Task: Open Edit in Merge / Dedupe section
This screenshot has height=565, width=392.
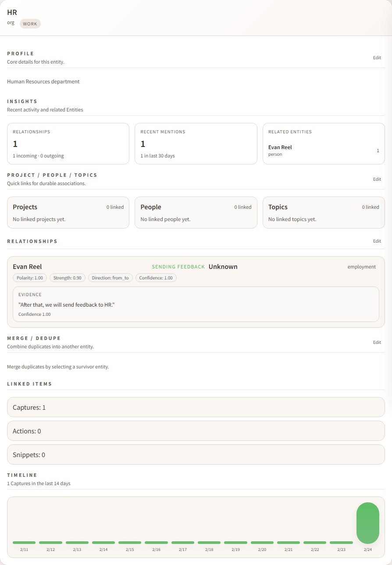Action: (x=377, y=342)
